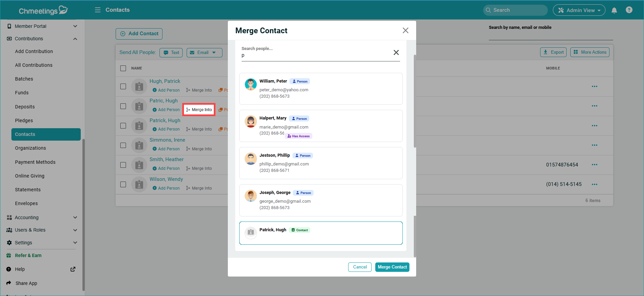This screenshot has width=644, height=296.
Task: Click William, Peter's avatar in merge list
Action: (251, 84)
